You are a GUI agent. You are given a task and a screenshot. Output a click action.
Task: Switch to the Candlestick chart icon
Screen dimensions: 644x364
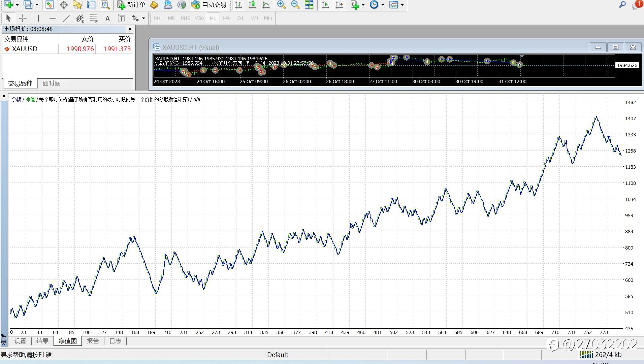click(252, 5)
